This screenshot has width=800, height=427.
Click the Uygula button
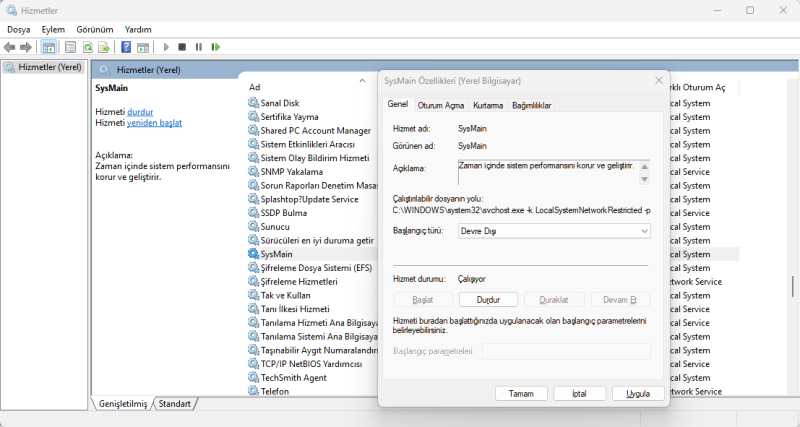pyautogui.click(x=638, y=394)
